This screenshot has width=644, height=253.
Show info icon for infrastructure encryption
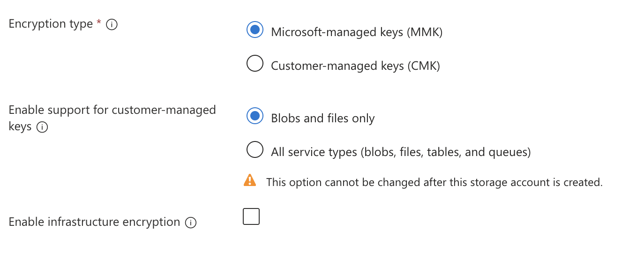tap(191, 223)
